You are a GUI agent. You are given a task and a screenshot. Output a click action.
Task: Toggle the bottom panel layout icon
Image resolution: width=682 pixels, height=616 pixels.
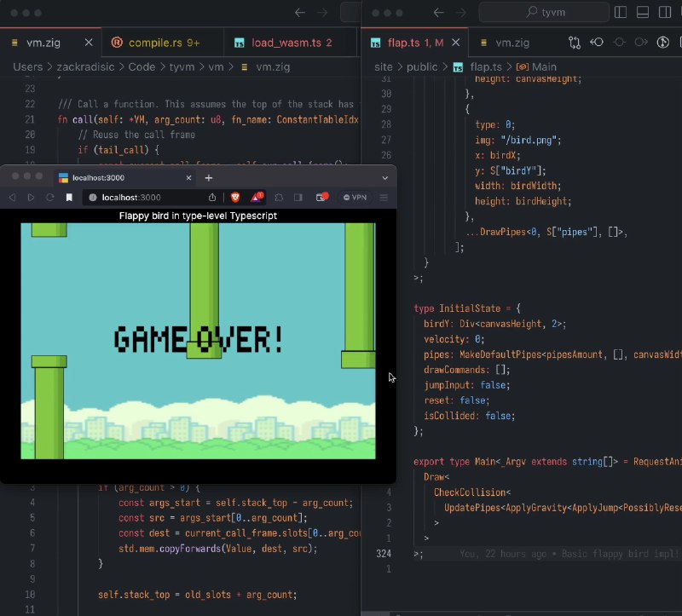tap(643, 12)
